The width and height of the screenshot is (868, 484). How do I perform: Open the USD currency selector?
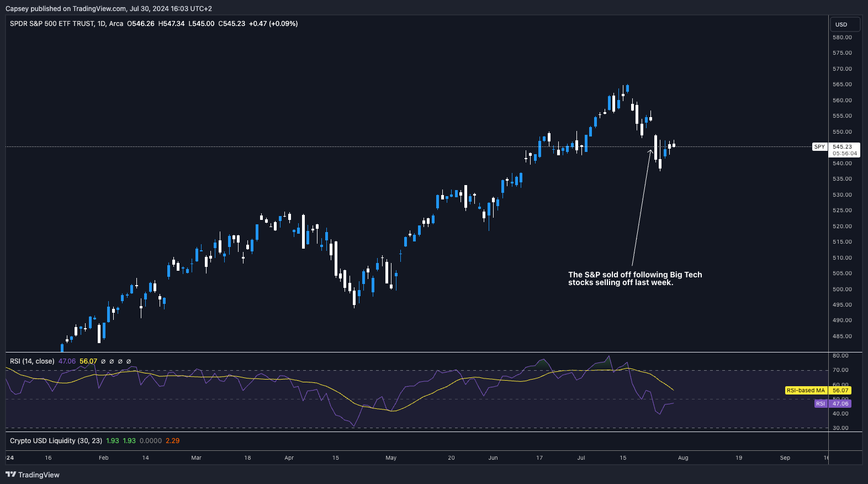[x=845, y=24]
